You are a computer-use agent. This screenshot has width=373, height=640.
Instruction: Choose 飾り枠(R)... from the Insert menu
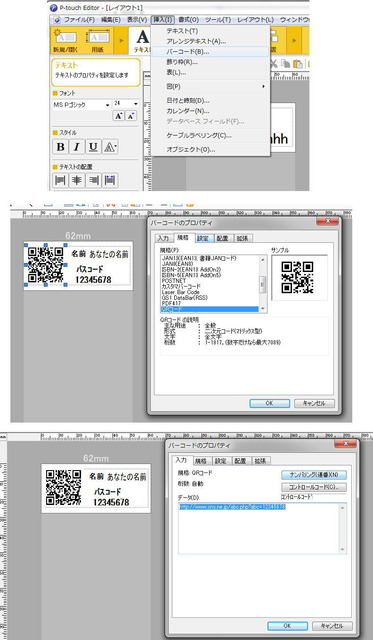pos(182,62)
